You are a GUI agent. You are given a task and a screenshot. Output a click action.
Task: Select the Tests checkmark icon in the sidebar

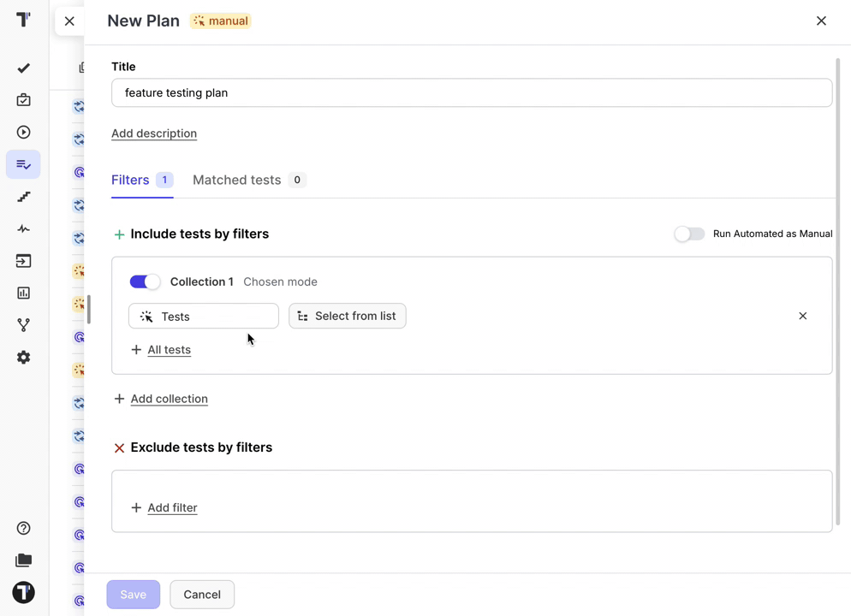coord(23,68)
